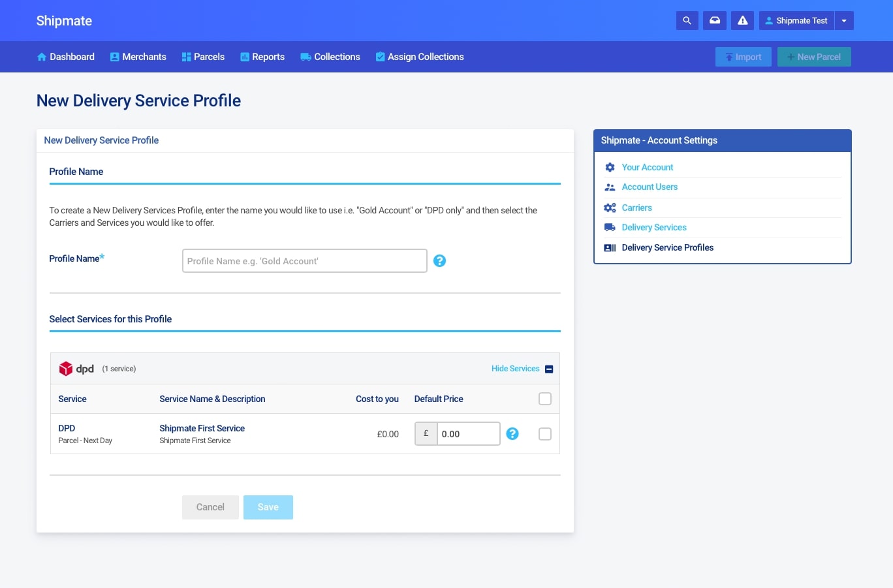This screenshot has height=588, width=893.
Task: Click the Delivery Service Profiles card icon
Action: pos(610,248)
